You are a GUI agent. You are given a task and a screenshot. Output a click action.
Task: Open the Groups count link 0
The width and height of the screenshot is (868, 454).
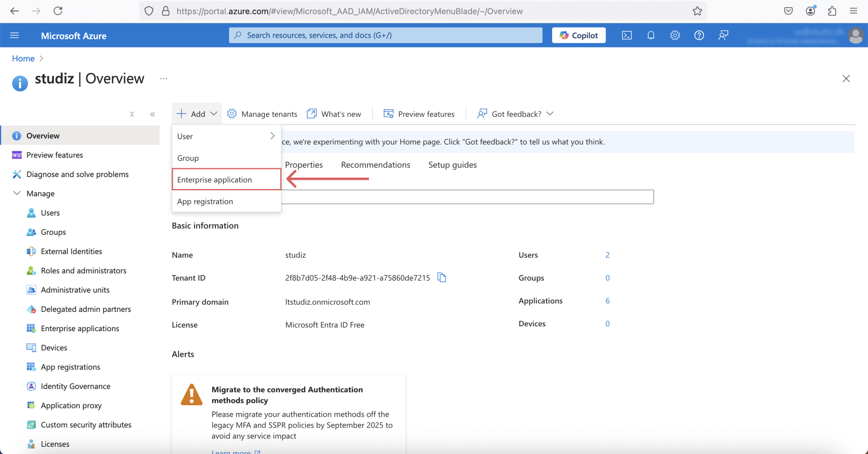pyautogui.click(x=608, y=278)
